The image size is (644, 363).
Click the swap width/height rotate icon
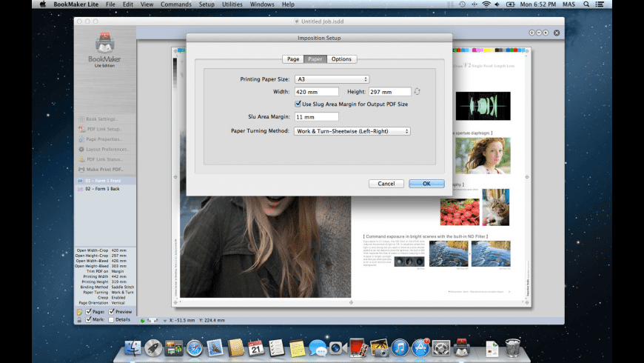click(x=417, y=91)
